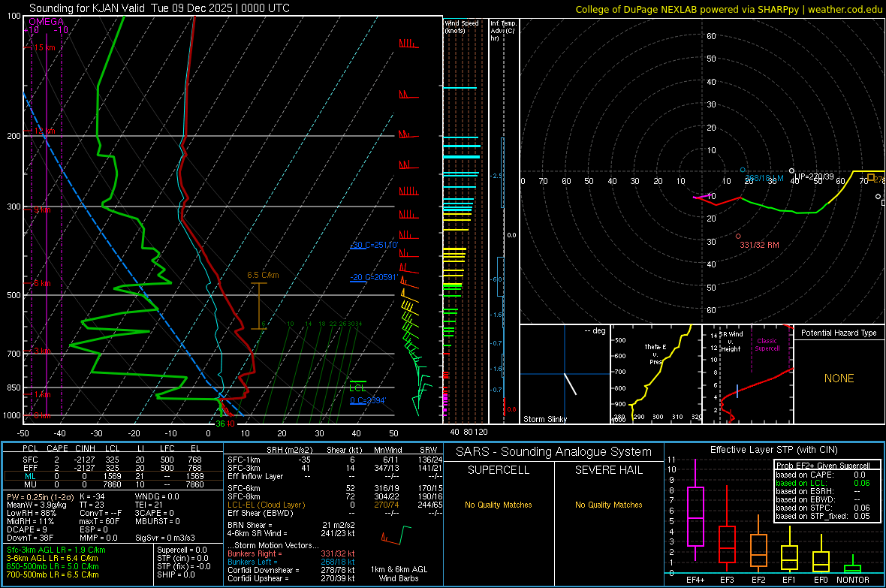Click the Sfc-3km AGL LR value

pyautogui.click(x=56, y=550)
